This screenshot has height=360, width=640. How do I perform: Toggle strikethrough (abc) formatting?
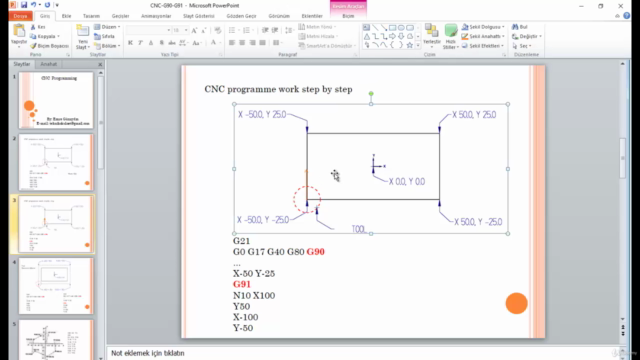(172, 42)
